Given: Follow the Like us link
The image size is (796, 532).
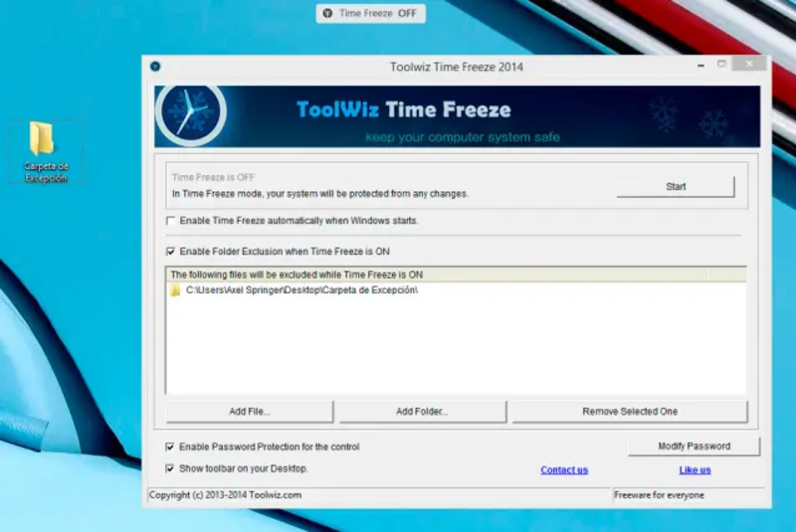Looking at the screenshot, I should pos(695,470).
